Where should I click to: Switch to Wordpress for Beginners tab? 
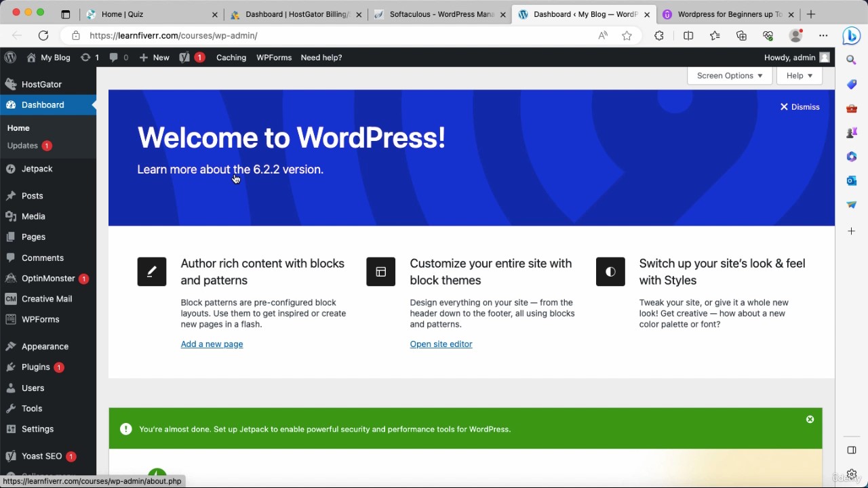coord(728,14)
